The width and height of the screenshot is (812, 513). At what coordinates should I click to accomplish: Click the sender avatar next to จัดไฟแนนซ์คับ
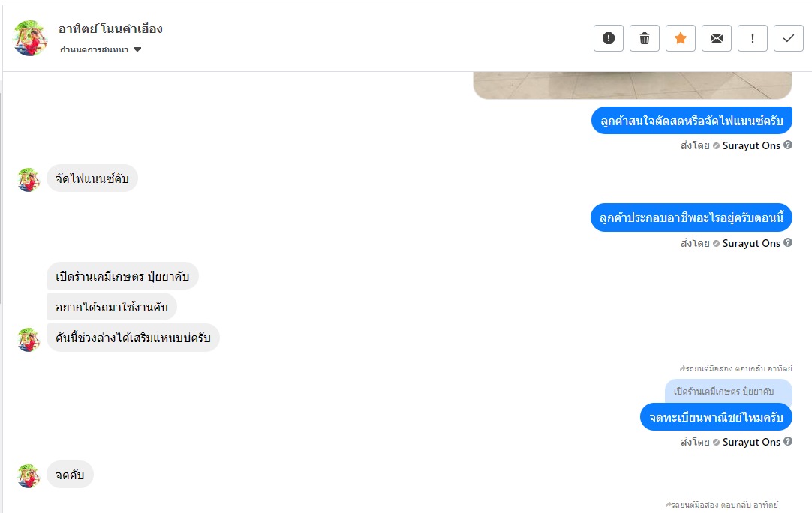click(x=29, y=180)
